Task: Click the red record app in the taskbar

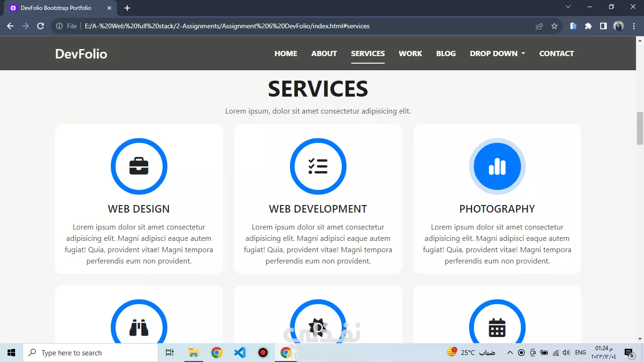Action: pos(263,353)
